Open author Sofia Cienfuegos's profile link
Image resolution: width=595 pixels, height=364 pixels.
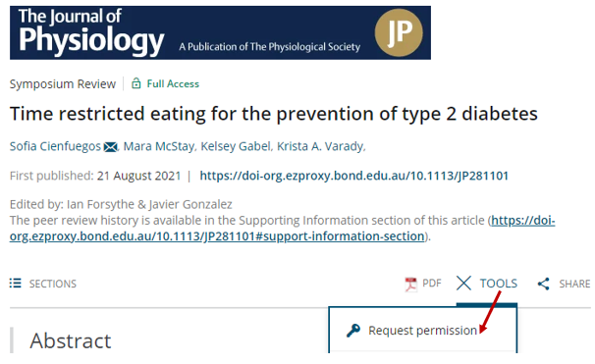click(55, 146)
